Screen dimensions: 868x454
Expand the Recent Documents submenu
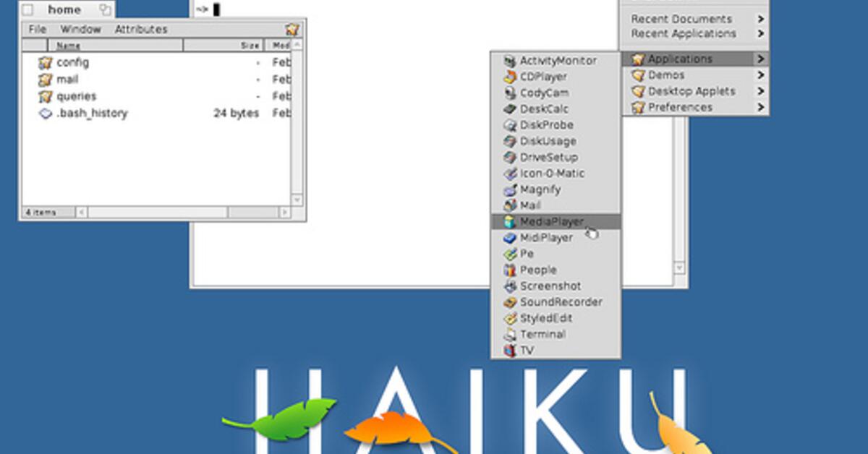tap(694, 19)
